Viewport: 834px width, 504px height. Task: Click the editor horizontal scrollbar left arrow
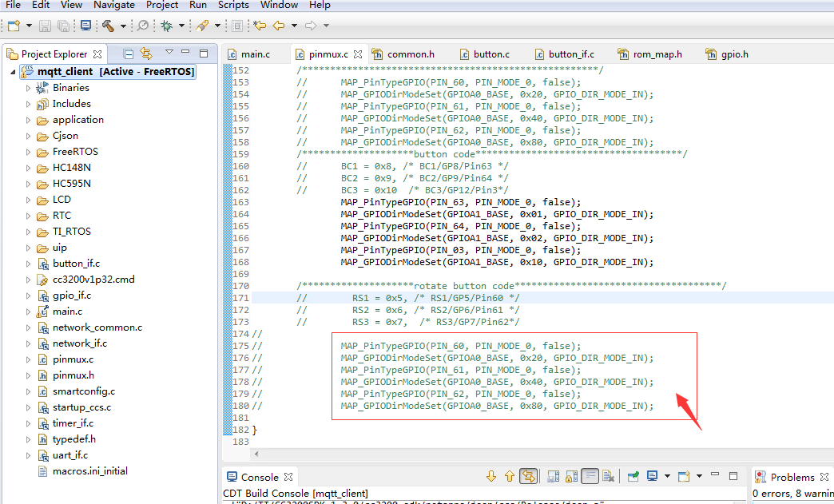coord(257,454)
